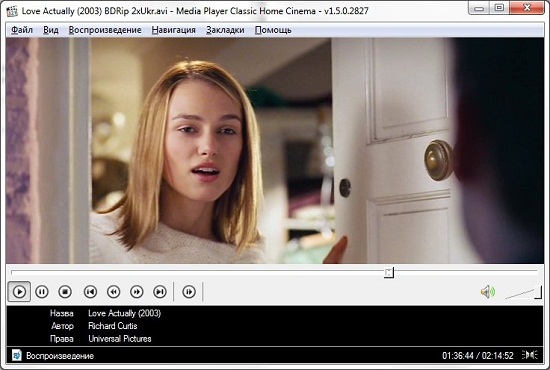Click the audio channel icon in the status bar
Image resolution: width=550 pixels, height=370 pixels.
[x=530, y=355]
